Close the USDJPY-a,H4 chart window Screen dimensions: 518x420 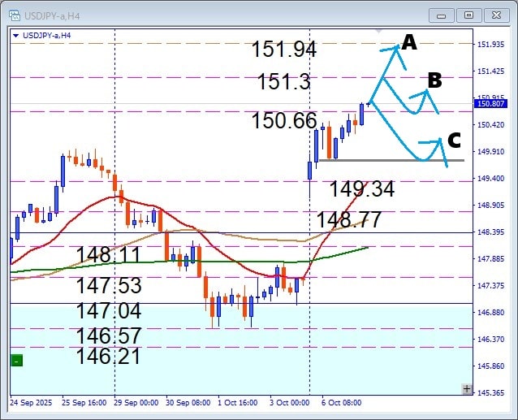tap(494, 15)
